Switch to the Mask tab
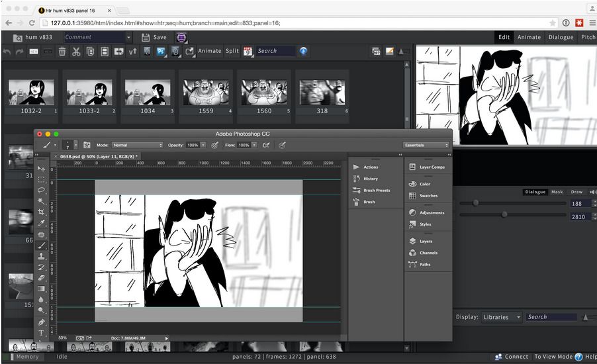 557,192
